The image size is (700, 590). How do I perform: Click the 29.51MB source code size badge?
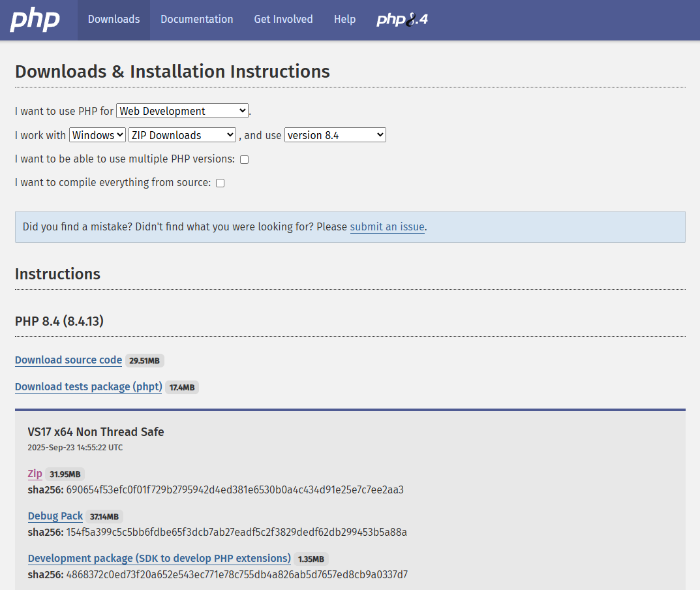tap(144, 361)
